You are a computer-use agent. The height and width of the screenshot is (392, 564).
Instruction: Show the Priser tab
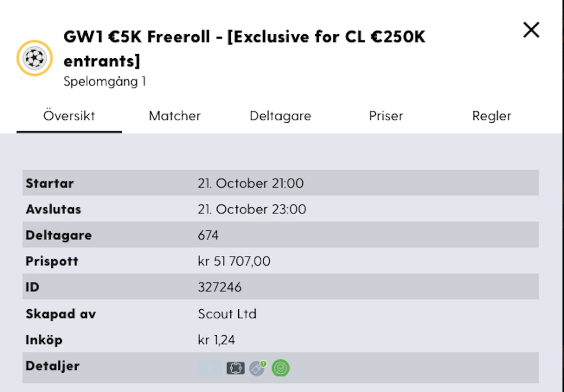(x=386, y=116)
